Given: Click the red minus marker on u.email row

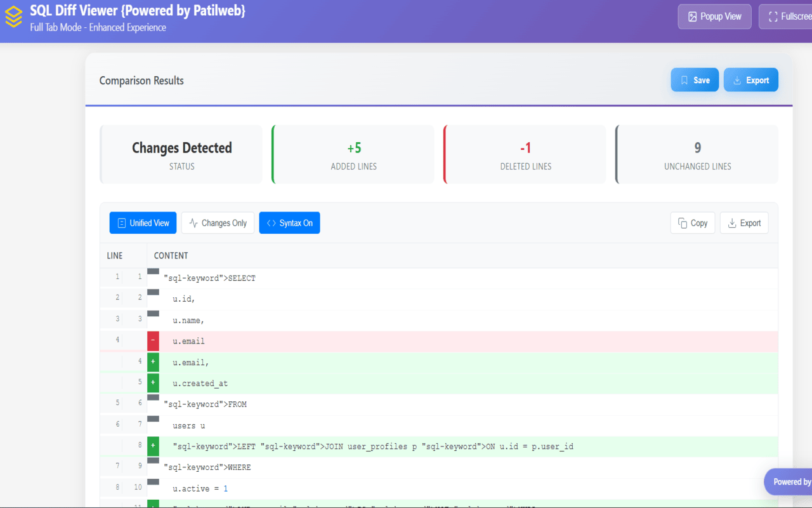Looking at the screenshot, I should click(153, 341).
